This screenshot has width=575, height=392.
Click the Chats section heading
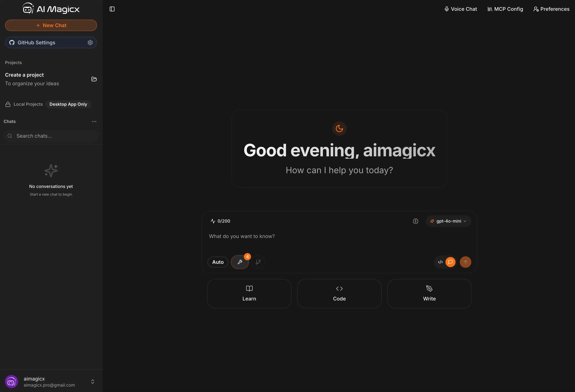point(10,121)
